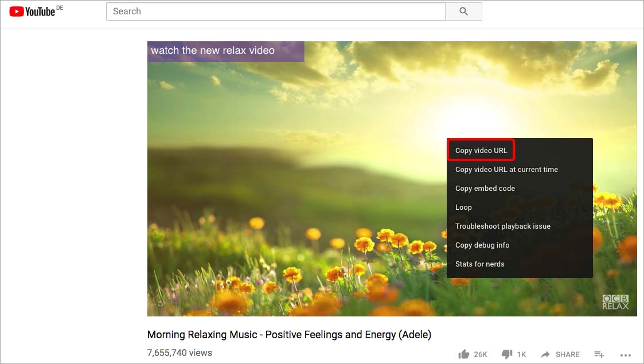Click the magnifier search button
The image size is (644, 364).
(x=463, y=11)
